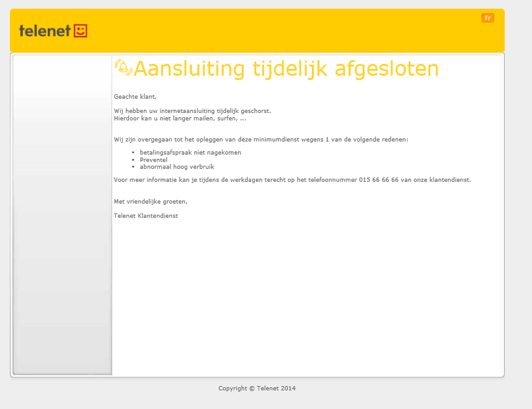Click the Telenet wordmark in the header
The width and height of the screenshot is (532, 409).
45,30
